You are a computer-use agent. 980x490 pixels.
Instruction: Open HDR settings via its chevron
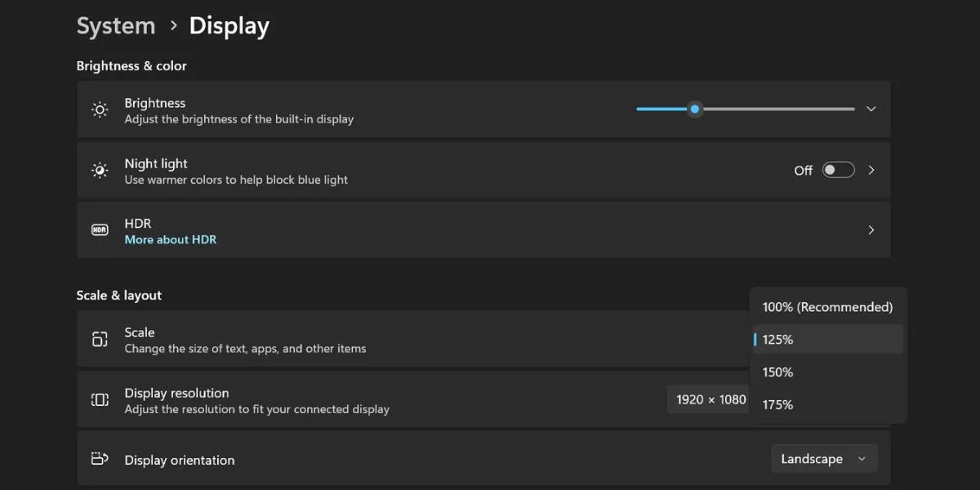point(871,229)
